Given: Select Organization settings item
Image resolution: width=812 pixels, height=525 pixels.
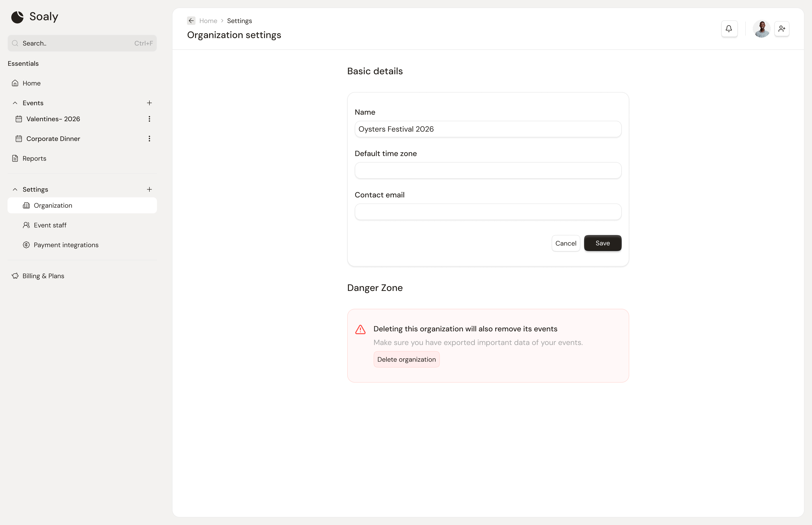Looking at the screenshot, I should [82, 205].
